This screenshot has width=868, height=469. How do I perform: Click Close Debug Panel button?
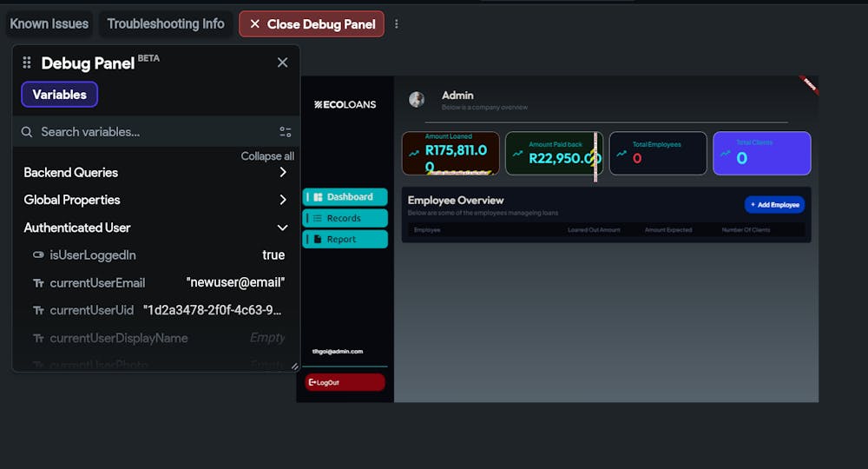[x=312, y=23]
